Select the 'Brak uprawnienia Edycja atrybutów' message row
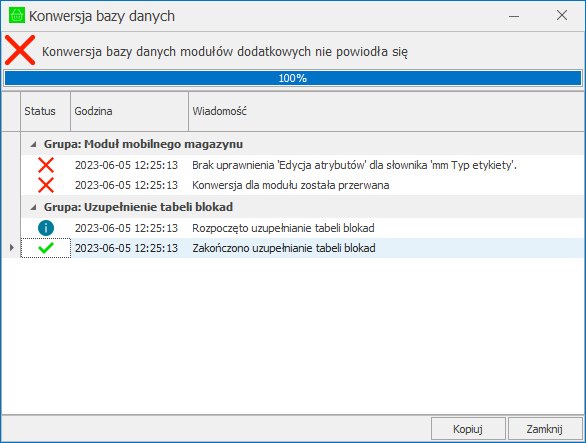The height and width of the screenshot is (443, 586). 303,165
